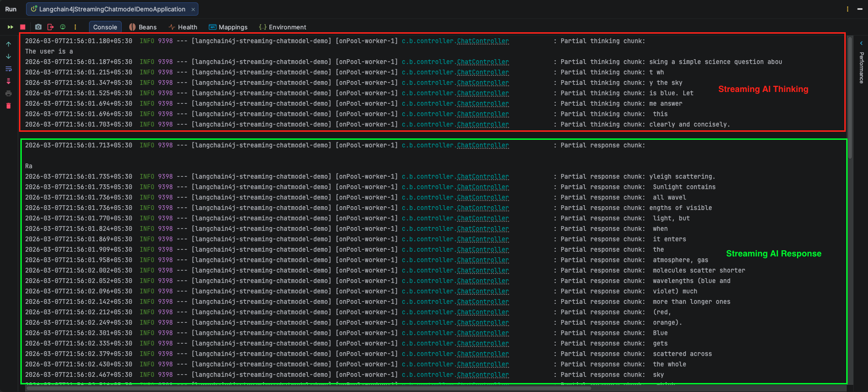The image size is (868, 392).
Task: Open Run tool window options menu
Action: click(847, 9)
